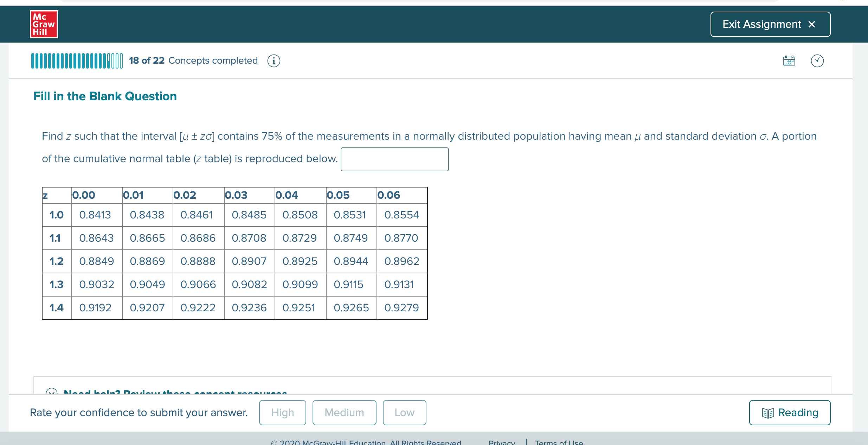This screenshot has height=445, width=868.
Task: Select Low confidence rating
Action: [x=404, y=412]
